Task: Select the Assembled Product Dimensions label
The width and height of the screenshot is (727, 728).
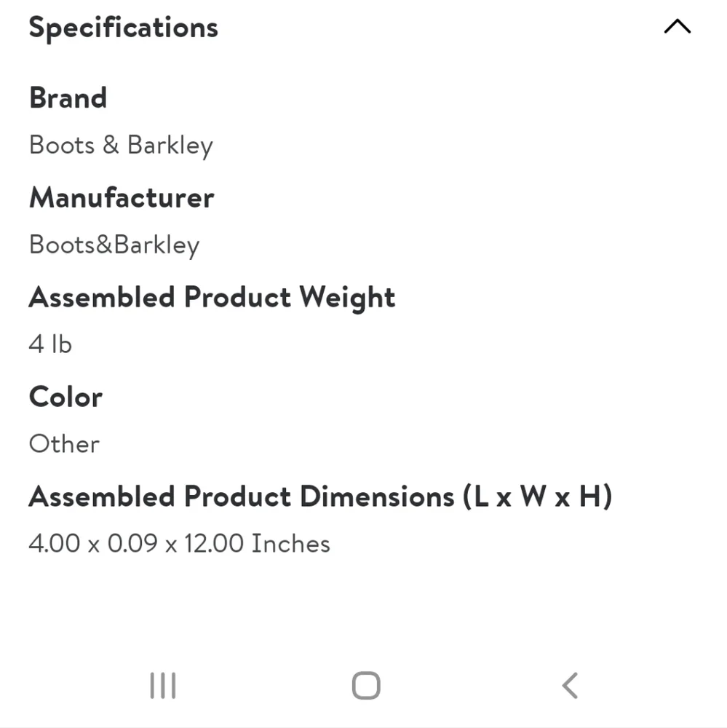Action: tap(320, 496)
